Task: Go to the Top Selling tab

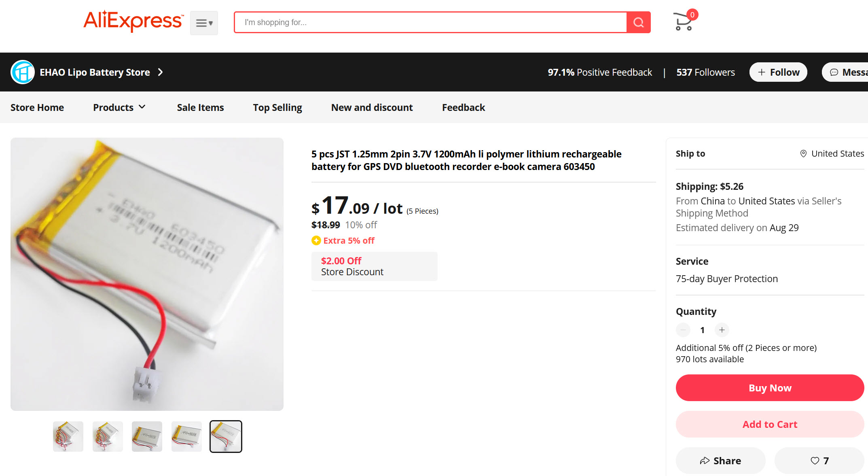Action: tap(277, 107)
